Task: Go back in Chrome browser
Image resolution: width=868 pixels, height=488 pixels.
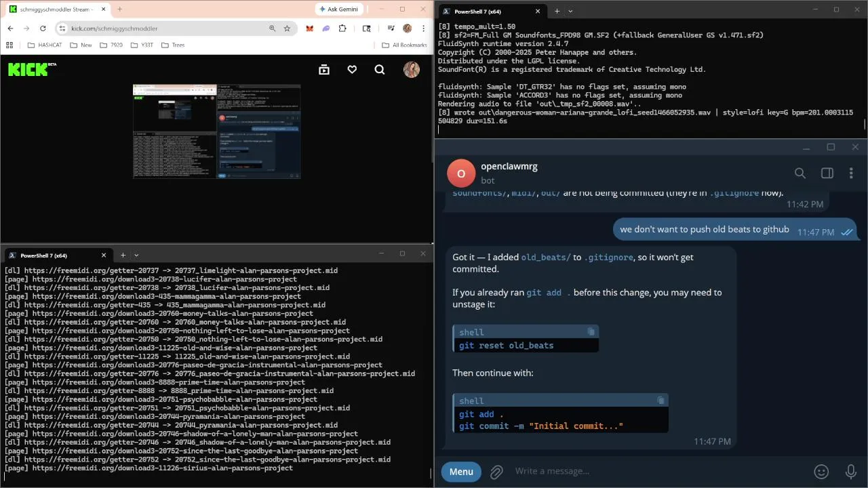Action: 10,28
